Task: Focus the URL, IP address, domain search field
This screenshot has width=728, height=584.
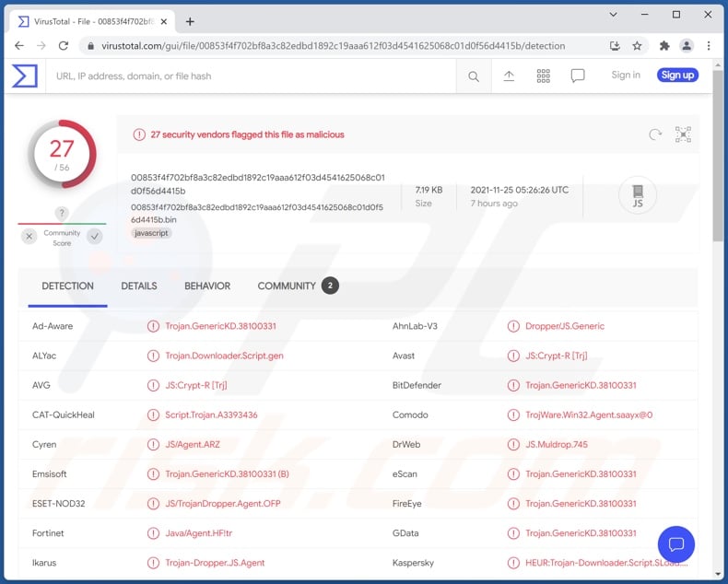Action: [x=251, y=76]
